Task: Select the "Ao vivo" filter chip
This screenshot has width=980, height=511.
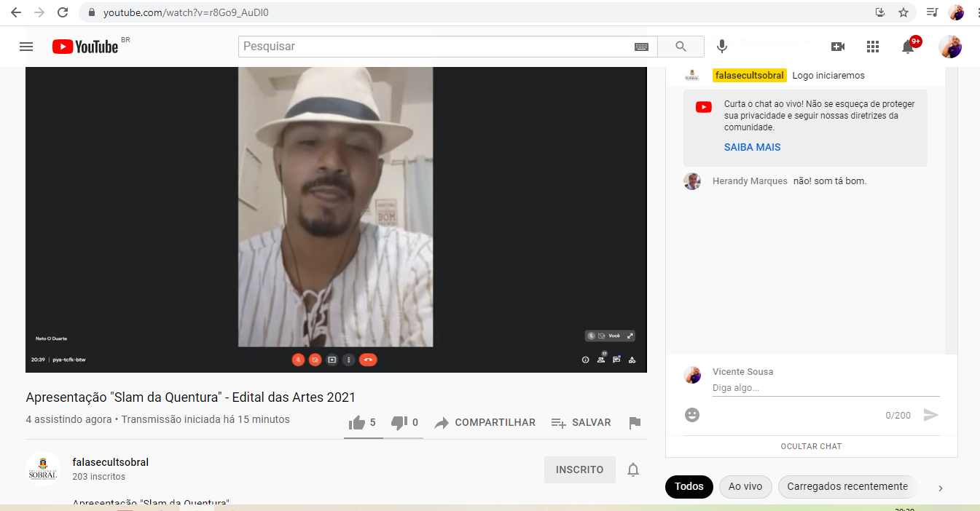Action: [x=745, y=487]
